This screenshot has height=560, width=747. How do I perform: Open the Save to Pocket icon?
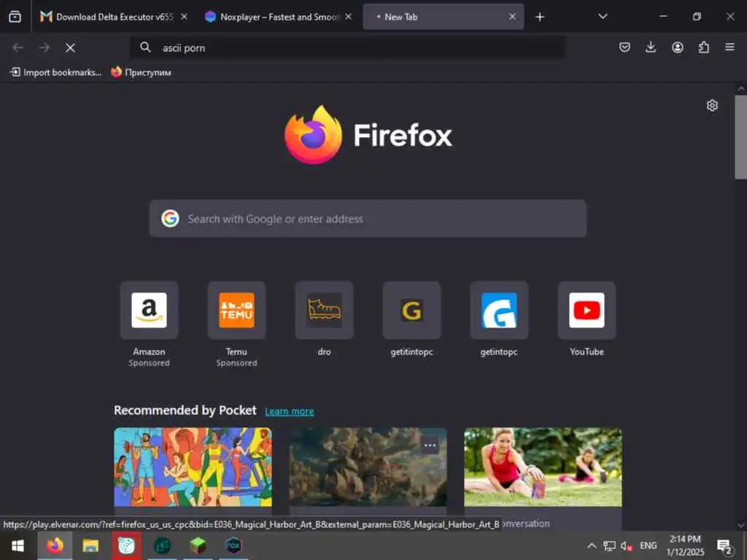tap(624, 47)
